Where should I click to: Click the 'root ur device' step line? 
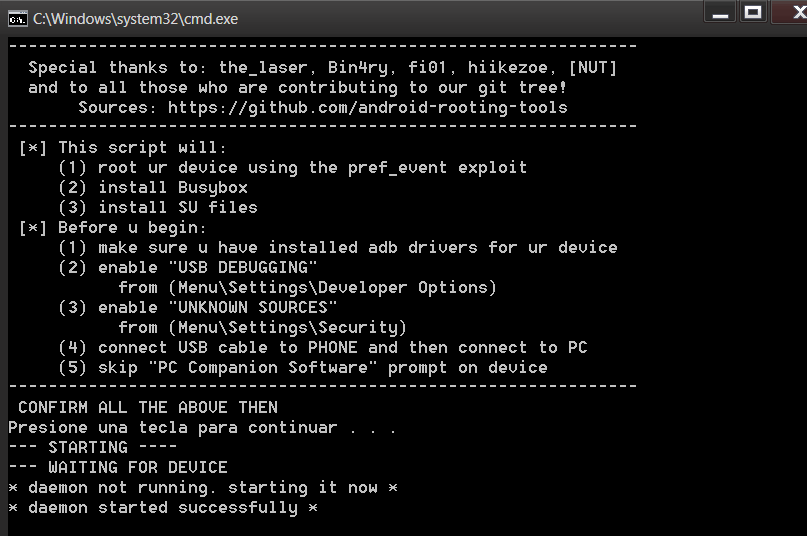tap(292, 168)
